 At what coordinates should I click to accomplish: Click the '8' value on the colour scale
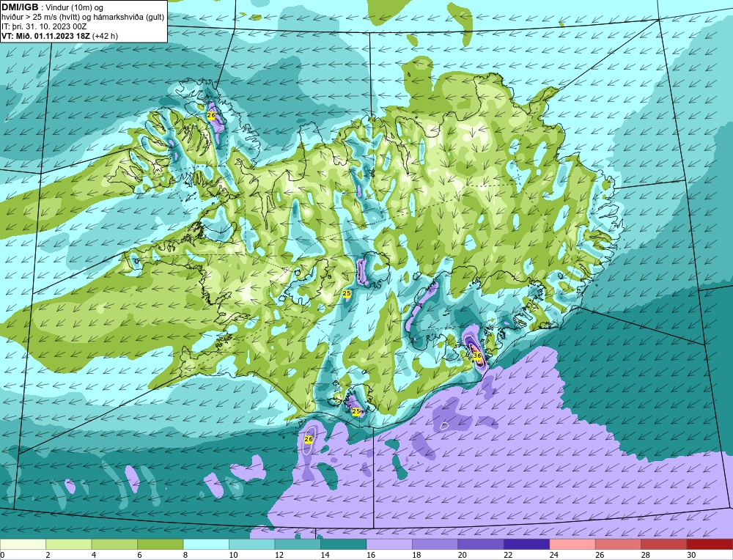click(185, 555)
